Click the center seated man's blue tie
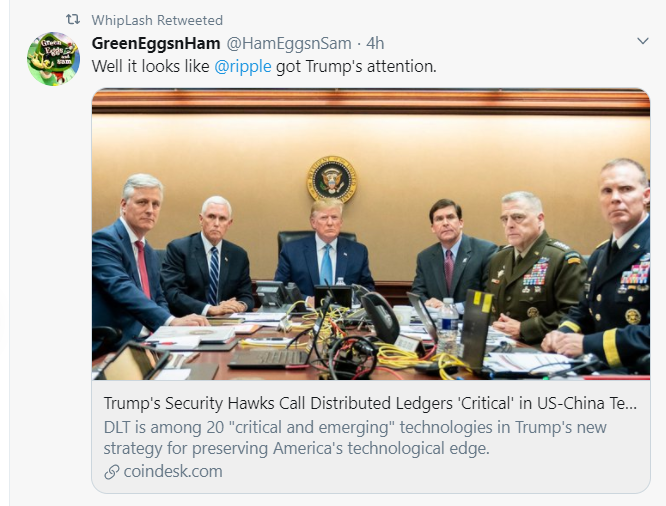Viewport: 666px width, 506px height. pos(326,263)
